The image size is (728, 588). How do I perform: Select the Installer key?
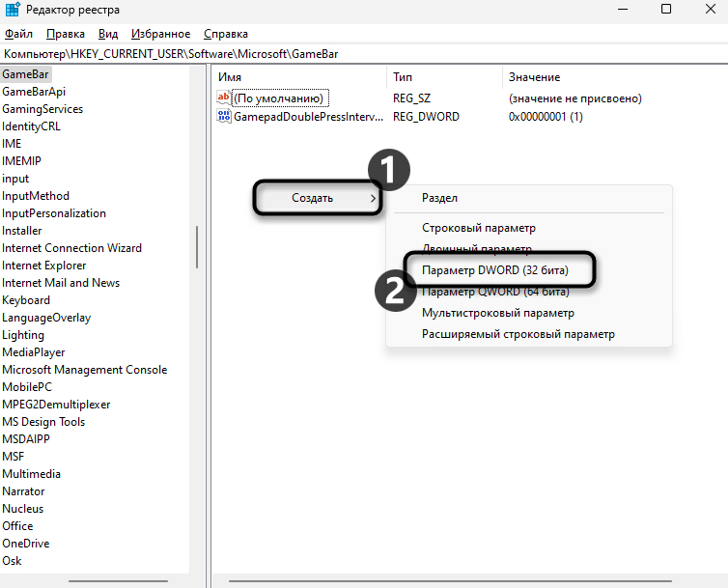click(x=22, y=231)
